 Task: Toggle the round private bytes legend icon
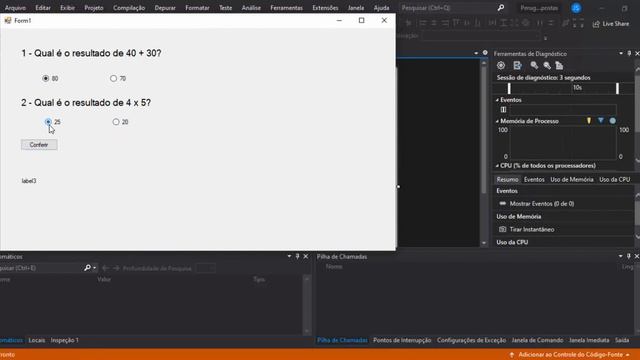coord(613,121)
